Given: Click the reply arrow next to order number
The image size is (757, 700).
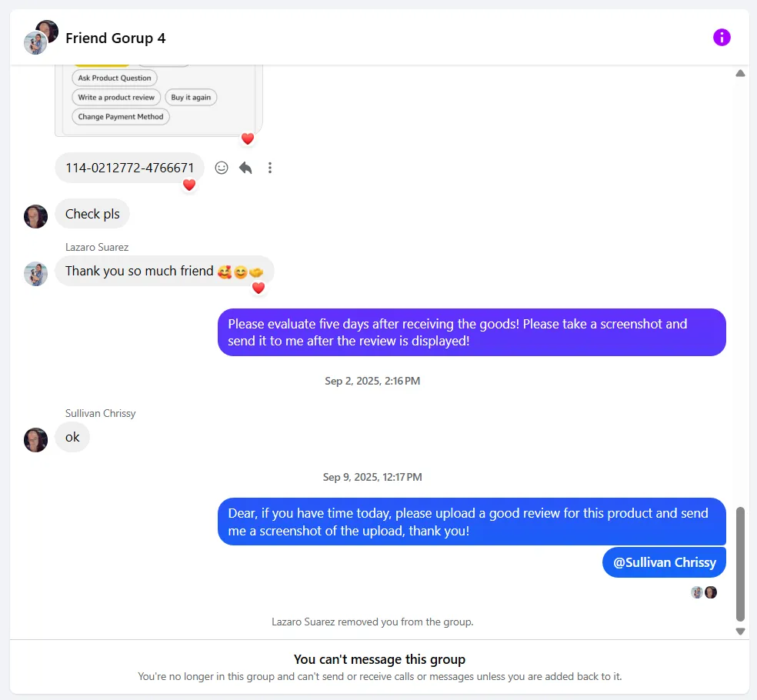Looking at the screenshot, I should pyautogui.click(x=245, y=168).
